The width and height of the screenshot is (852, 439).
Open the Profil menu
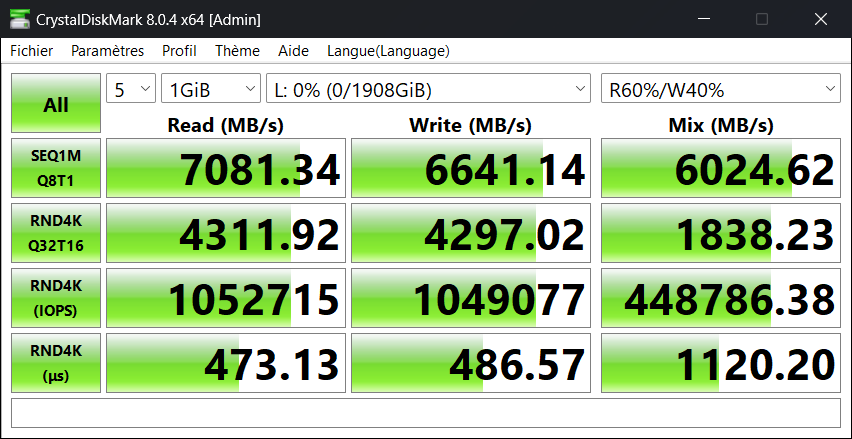(179, 51)
